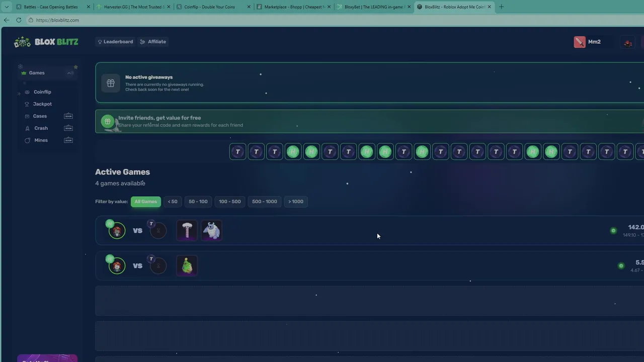Click player avatar in the 5.5 game row
This screenshot has width=644, height=362.
click(117, 266)
